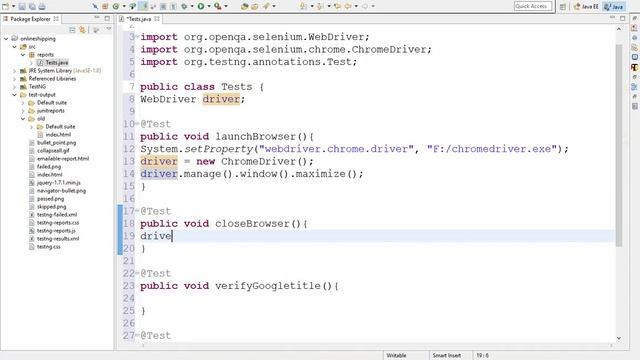Minimize the Package Explorer panel
The image size is (640, 360).
[x=97, y=18]
